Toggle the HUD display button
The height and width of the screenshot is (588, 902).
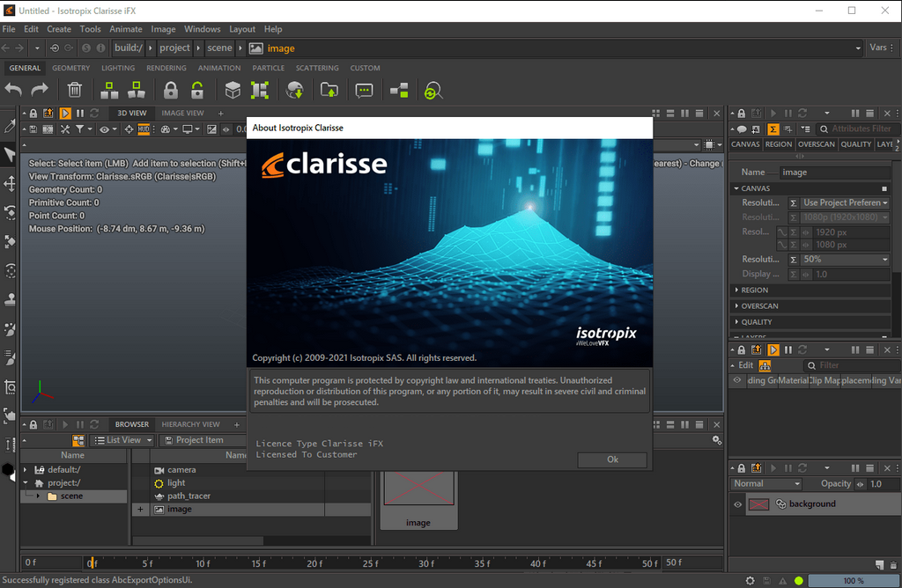[144, 129]
